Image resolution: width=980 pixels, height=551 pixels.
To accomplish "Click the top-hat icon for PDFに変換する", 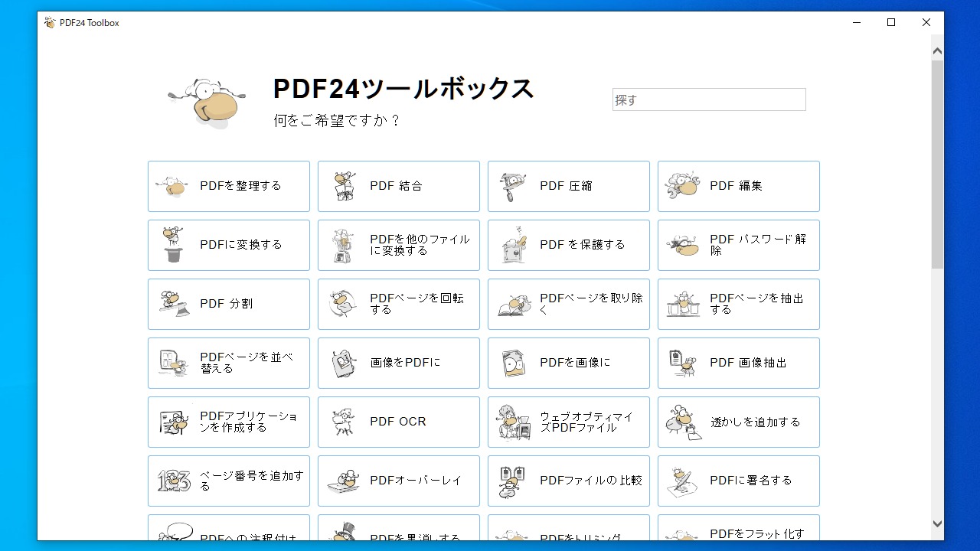I will [x=173, y=245].
